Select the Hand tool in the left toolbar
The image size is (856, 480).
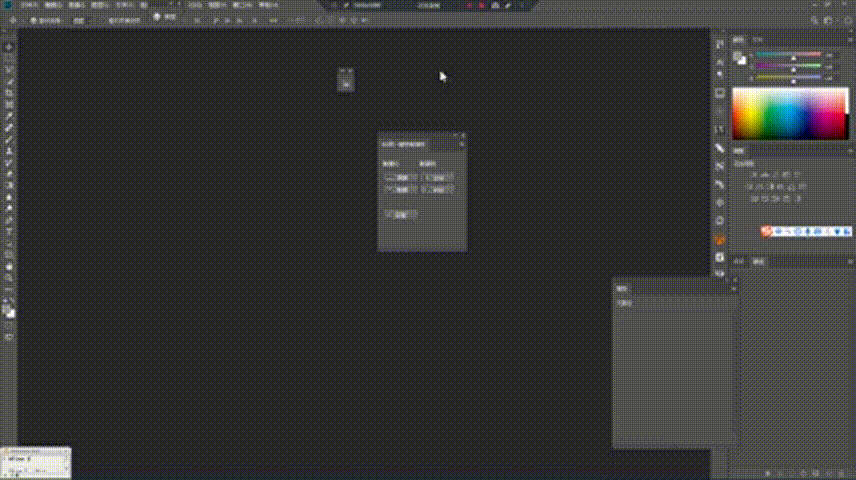click(x=9, y=267)
